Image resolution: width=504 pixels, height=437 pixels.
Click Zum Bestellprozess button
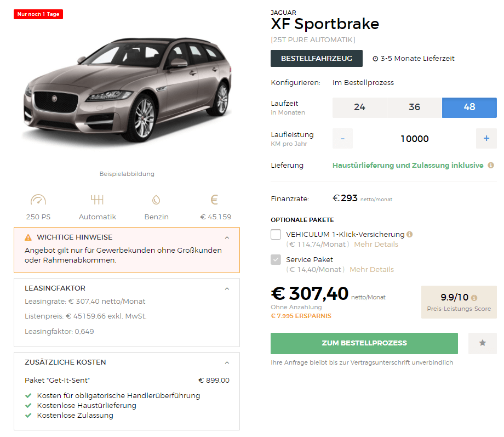point(364,343)
